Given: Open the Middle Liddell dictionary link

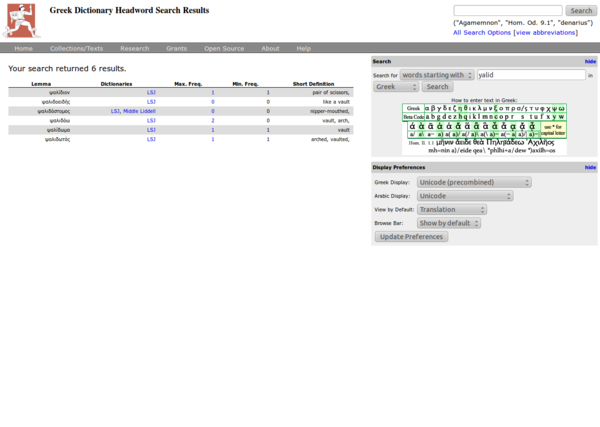Looking at the screenshot, I should coord(139,111).
